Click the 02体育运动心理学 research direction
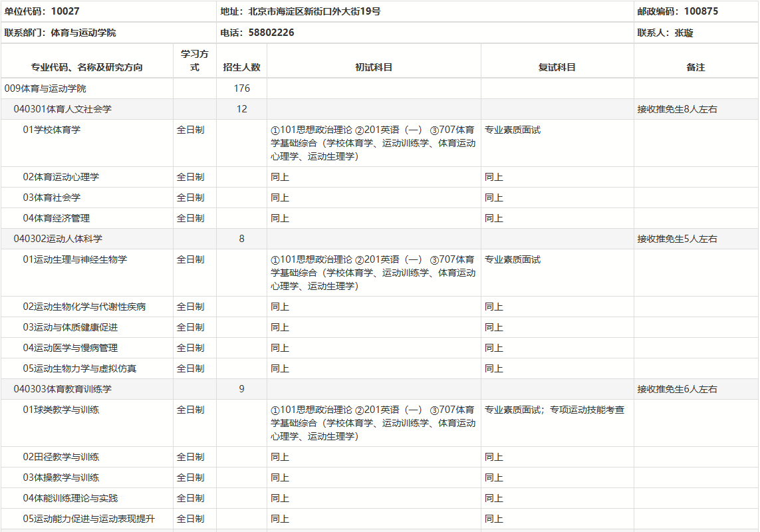The width and height of the screenshot is (760, 532). [61, 177]
